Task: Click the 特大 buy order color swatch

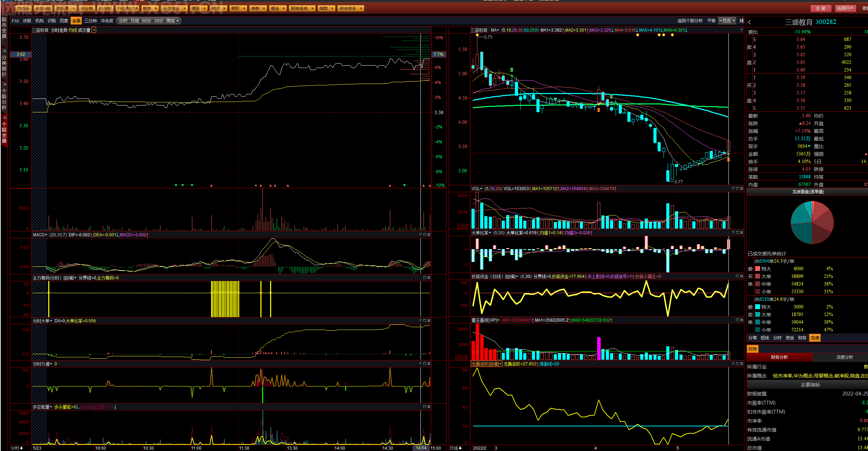Action: (758, 269)
